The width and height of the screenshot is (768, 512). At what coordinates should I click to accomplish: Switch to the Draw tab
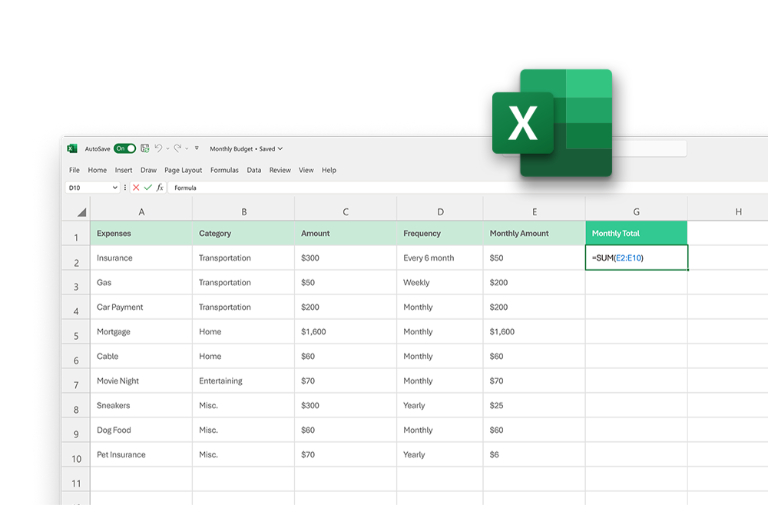pos(148,170)
